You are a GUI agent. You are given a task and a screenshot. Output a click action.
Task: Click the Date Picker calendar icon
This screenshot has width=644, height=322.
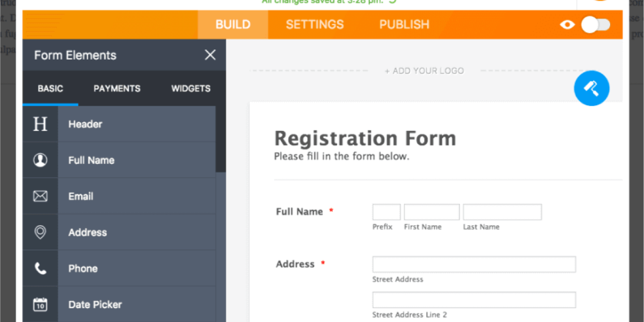click(x=40, y=304)
